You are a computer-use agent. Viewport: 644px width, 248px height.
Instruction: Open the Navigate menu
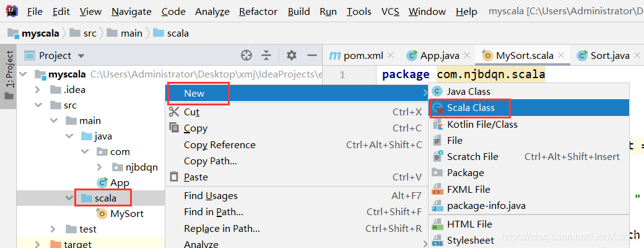click(131, 12)
